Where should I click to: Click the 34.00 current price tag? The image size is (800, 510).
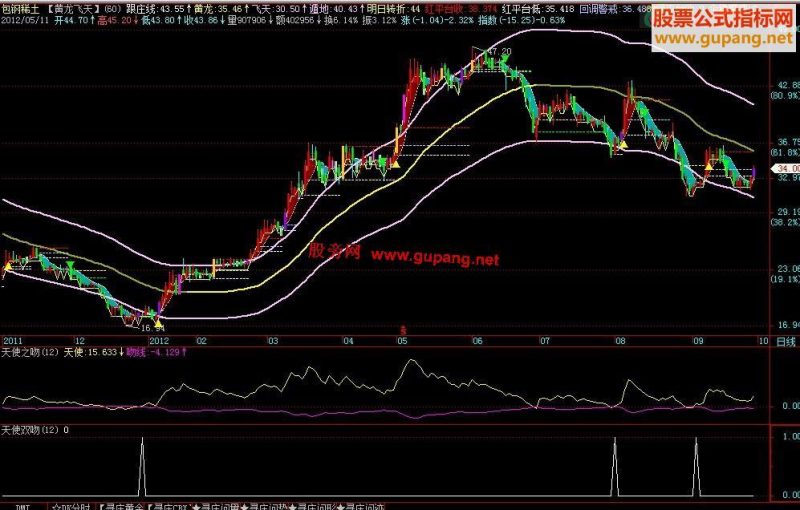coord(788,168)
